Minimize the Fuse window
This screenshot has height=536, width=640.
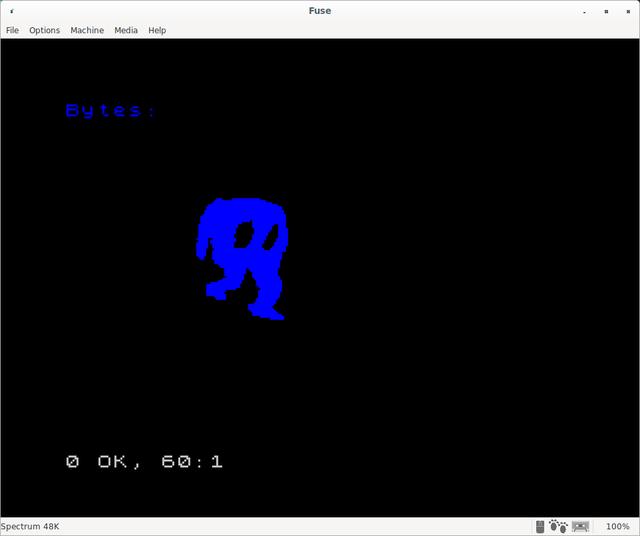[584, 12]
